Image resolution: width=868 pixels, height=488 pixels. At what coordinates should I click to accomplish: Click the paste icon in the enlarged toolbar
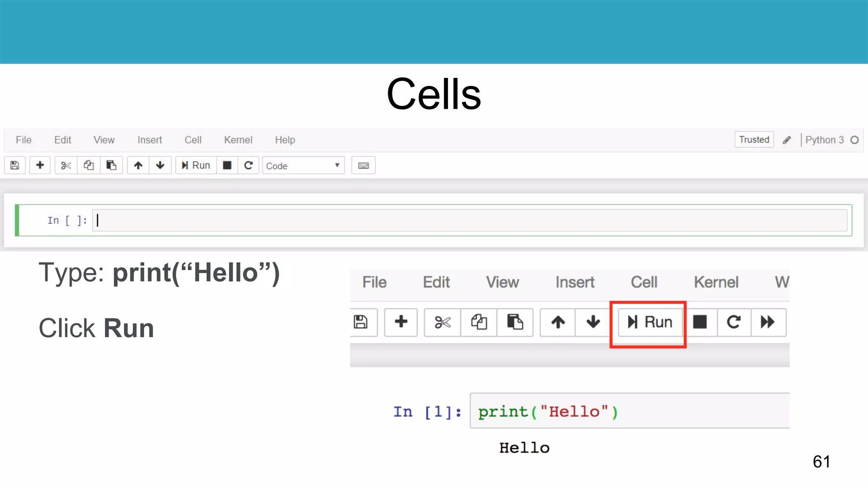[x=515, y=322]
